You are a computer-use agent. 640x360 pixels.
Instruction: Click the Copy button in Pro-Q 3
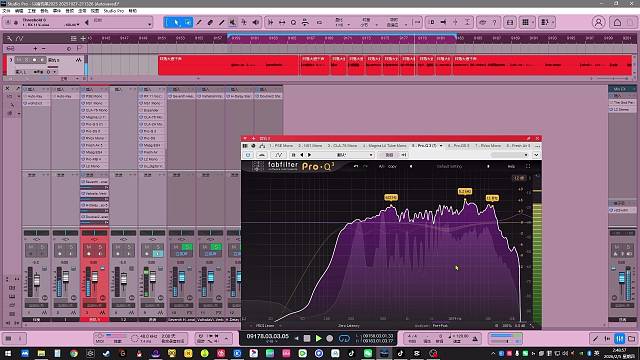coord(392,166)
